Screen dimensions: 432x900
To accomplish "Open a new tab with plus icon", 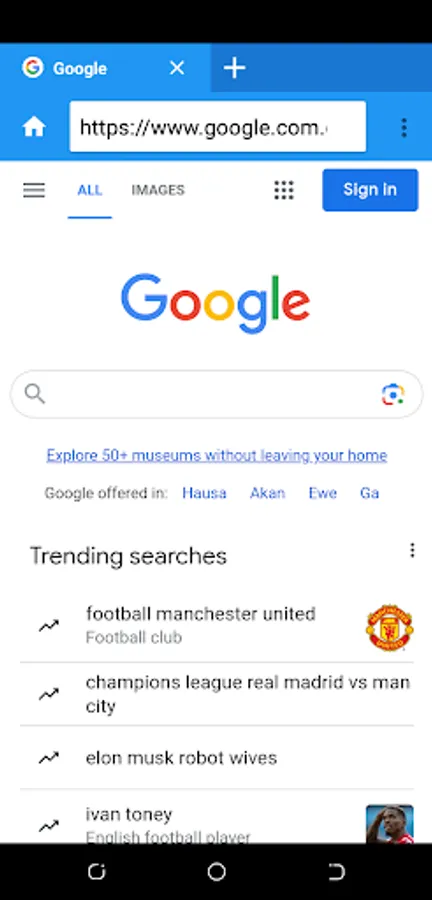I will click(234, 68).
